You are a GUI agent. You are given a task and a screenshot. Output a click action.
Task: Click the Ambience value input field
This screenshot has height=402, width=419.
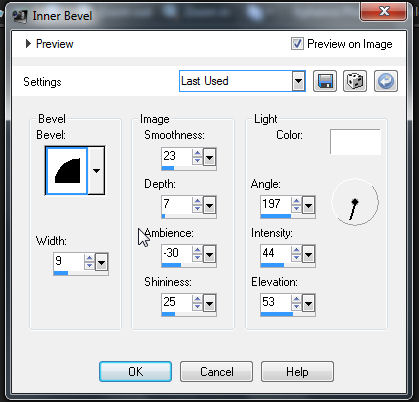tap(177, 254)
